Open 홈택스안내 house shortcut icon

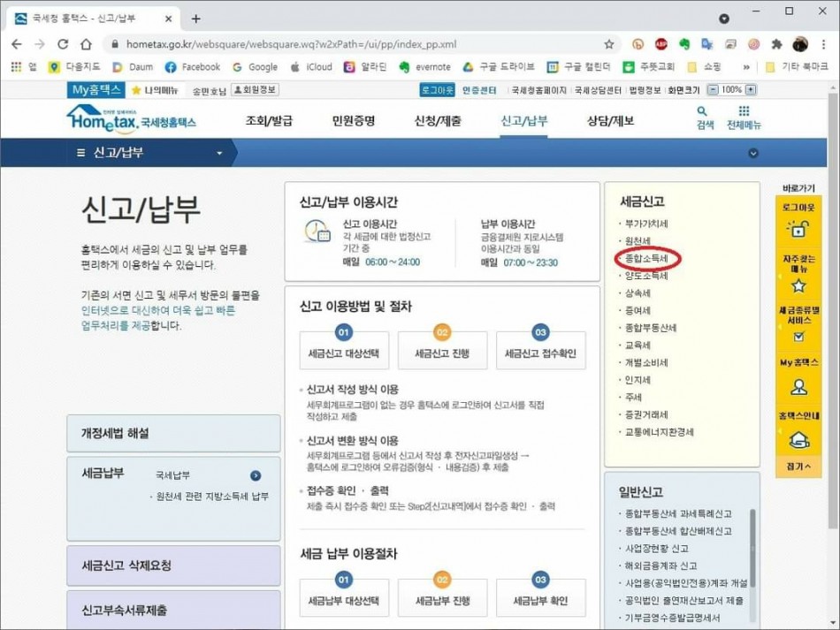tap(798, 439)
